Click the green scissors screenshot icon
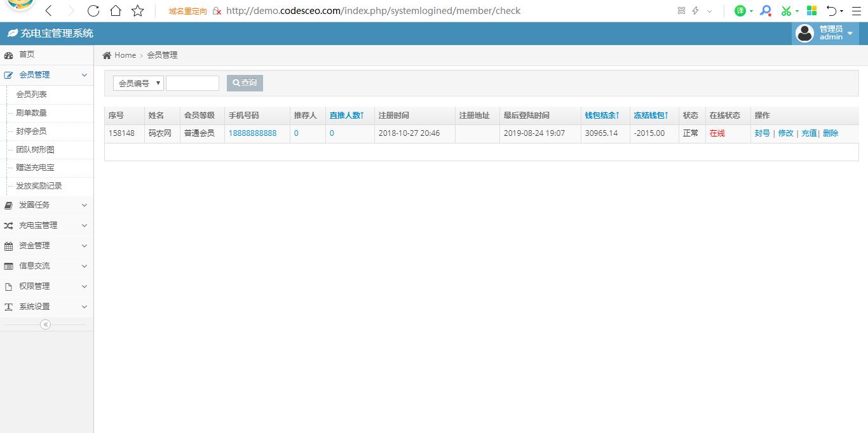 tap(787, 11)
